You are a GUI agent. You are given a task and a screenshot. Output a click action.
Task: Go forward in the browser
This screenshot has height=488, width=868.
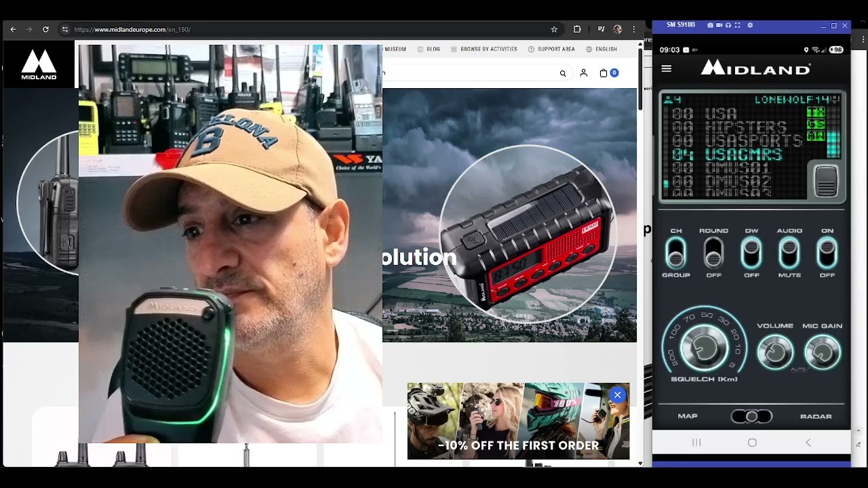pyautogui.click(x=29, y=29)
